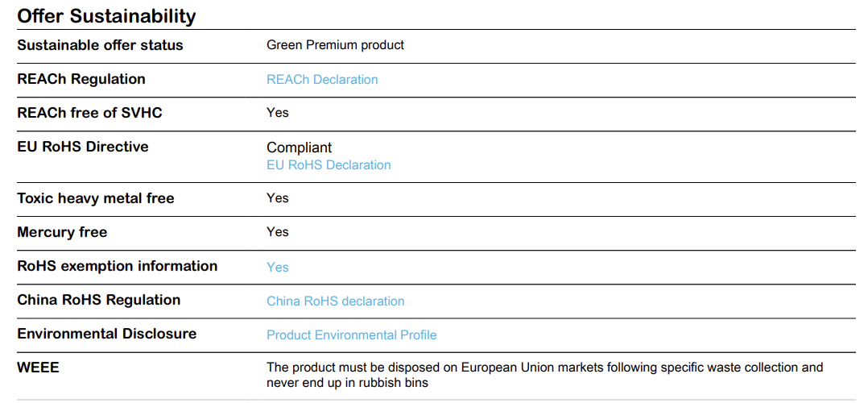Viewport: 868px width, 403px height.
Task: Click the WEEE disposal description text
Action: tap(544, 375)
